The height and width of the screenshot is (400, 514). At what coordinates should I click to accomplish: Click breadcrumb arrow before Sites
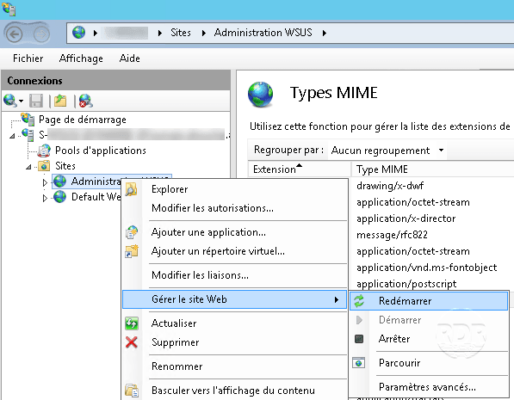point(160,33)
